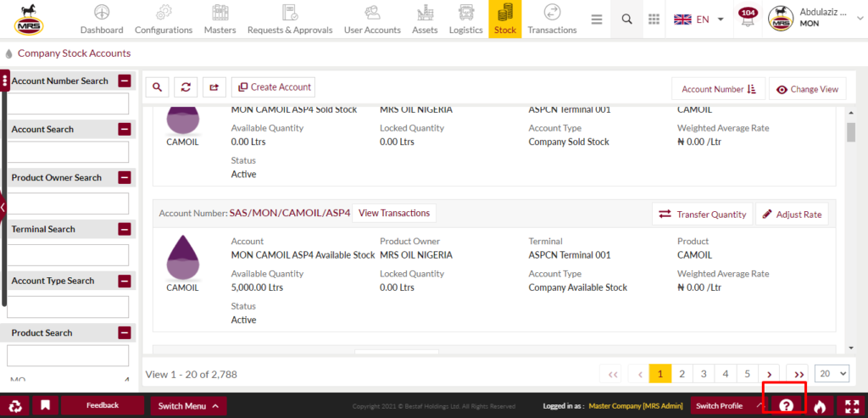Toggle Account Number sort order
The width and height of the screenshot is (868, 418).
(x=719, y=88)
